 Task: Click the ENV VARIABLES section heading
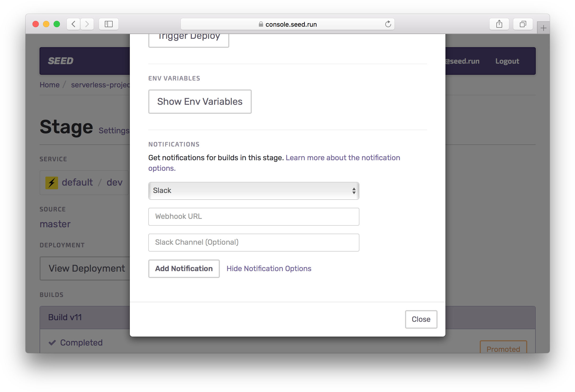coord(174,78)
